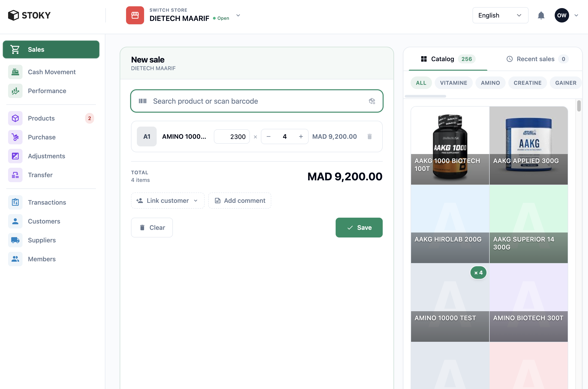
Task: Go to Adjustments
Action: pos(51,156)
